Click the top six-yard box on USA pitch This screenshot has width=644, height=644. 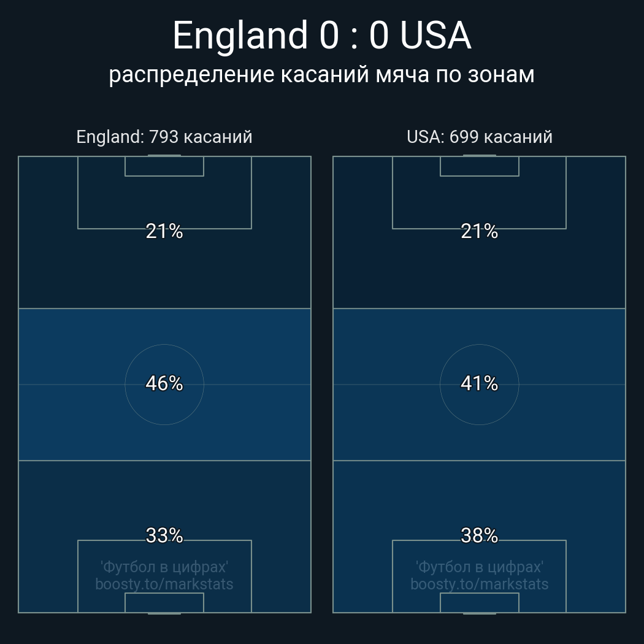click(x=479, y=166)
